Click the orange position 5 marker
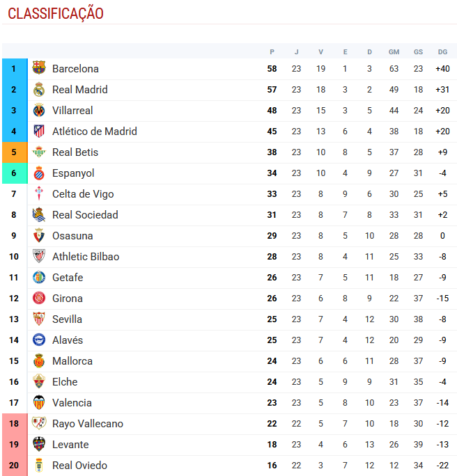457x476 pixels. [13, 152]
